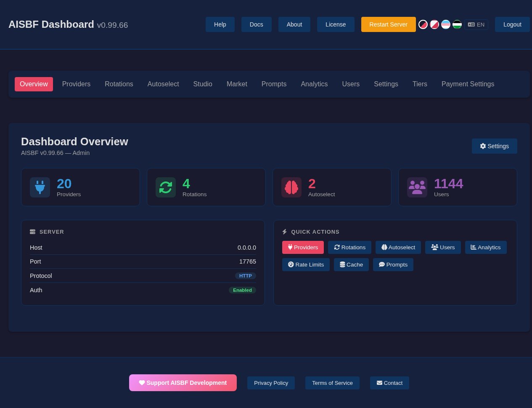Switch to the Overview tab
Screen dimensions: 532x408
[x=34, y=84]
